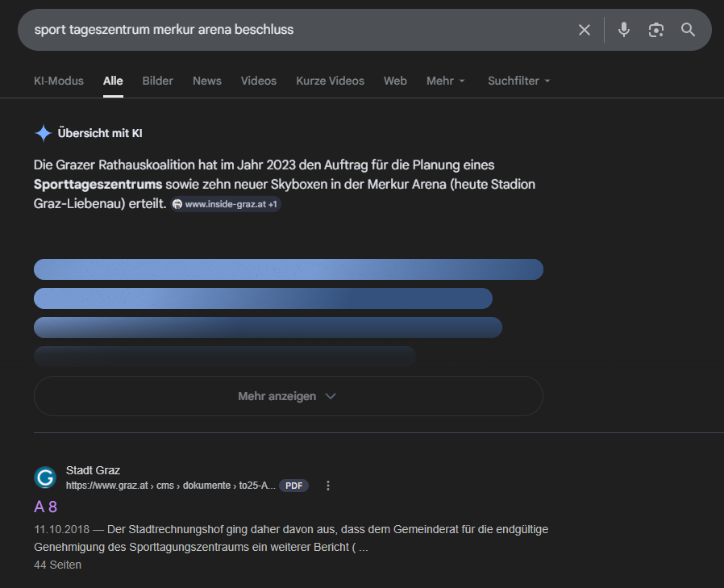Select the Web results tab
The height and width of the screenshot is (588, 724).
coord(395,81)
